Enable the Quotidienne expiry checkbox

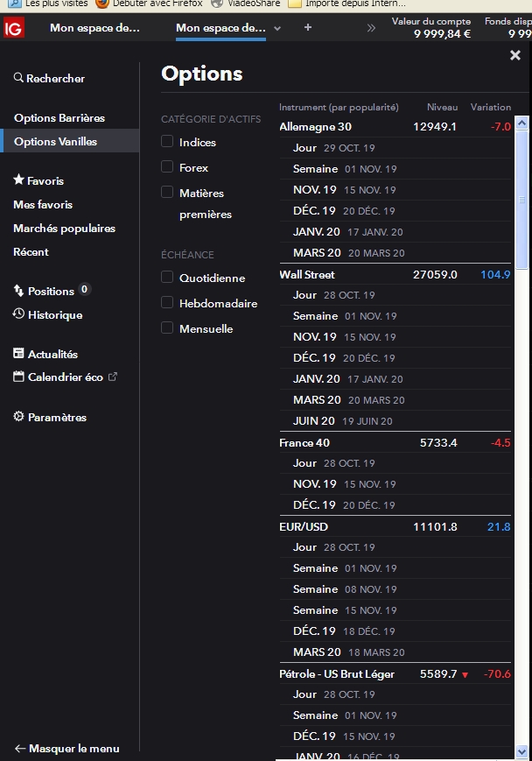click(x=167, y=277)
